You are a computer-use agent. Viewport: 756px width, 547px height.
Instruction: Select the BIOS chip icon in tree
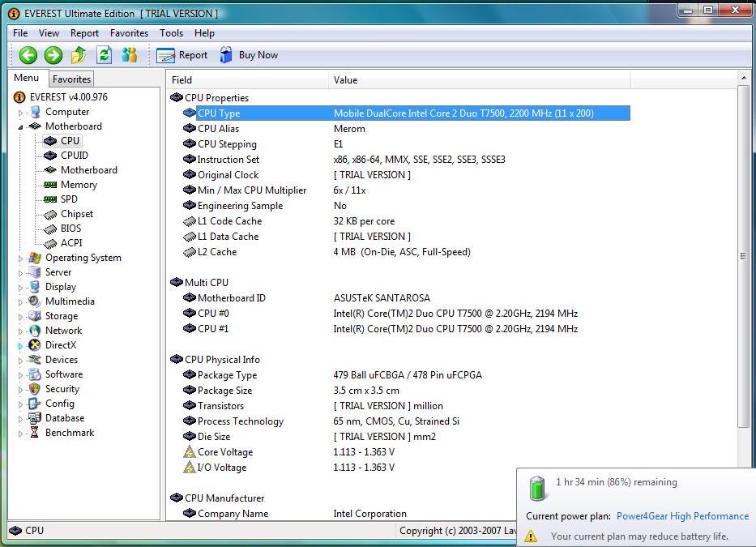click(50, 229)
